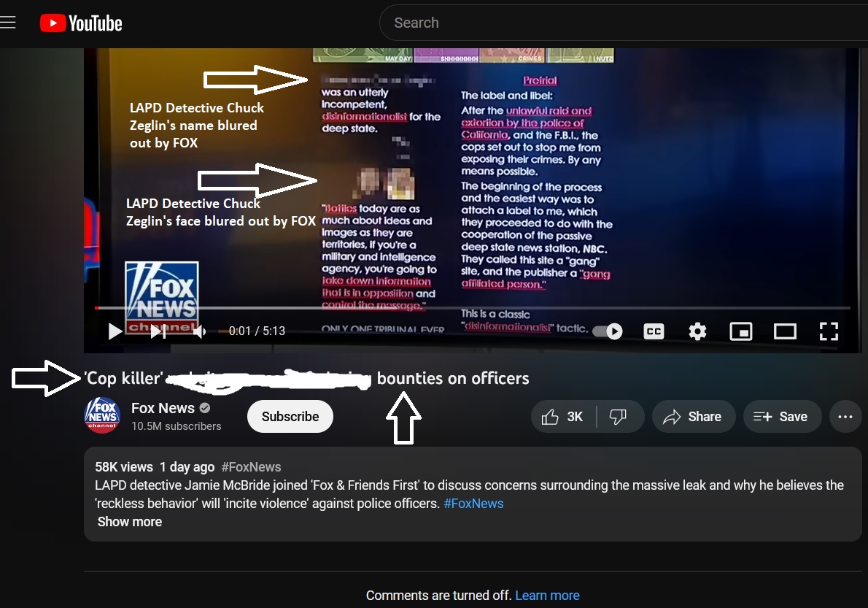Click the '58K views' text
The width and height of the screenshot is (868, 608).
(124, 467)
